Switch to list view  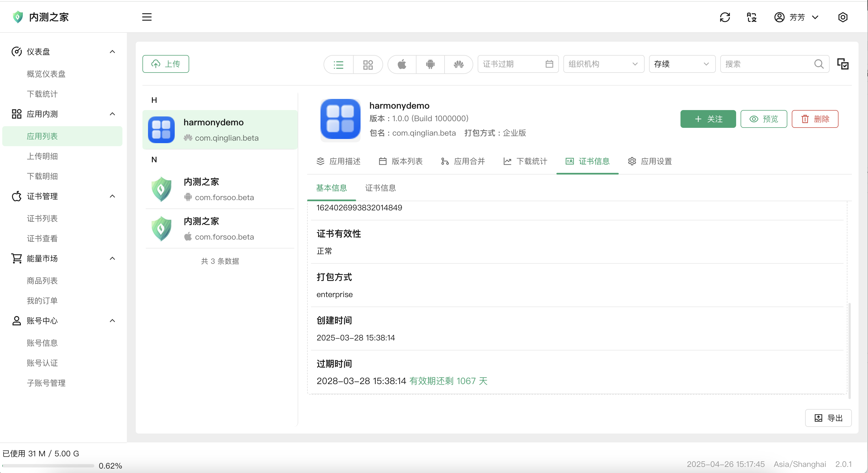338,64
